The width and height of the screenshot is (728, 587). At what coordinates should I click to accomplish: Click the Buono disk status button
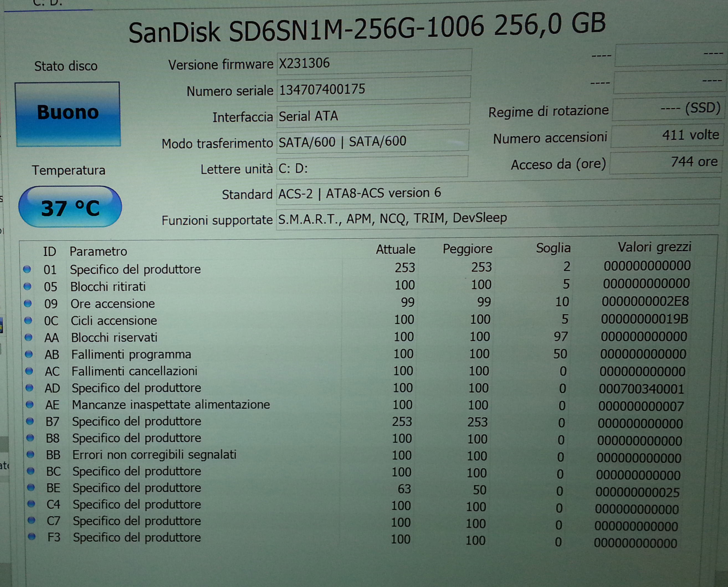pyautogui.click(x=68, y=114)
